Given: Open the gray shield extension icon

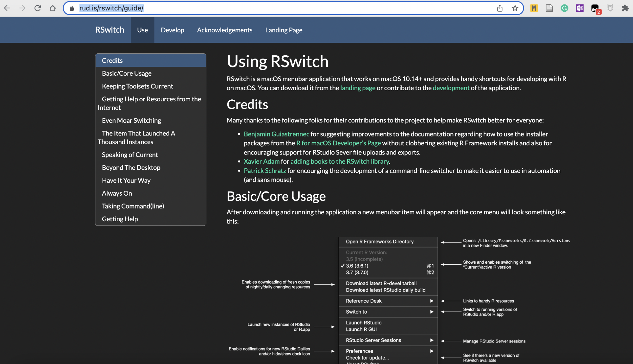Looking at the screenshot, I should [610, 8].
